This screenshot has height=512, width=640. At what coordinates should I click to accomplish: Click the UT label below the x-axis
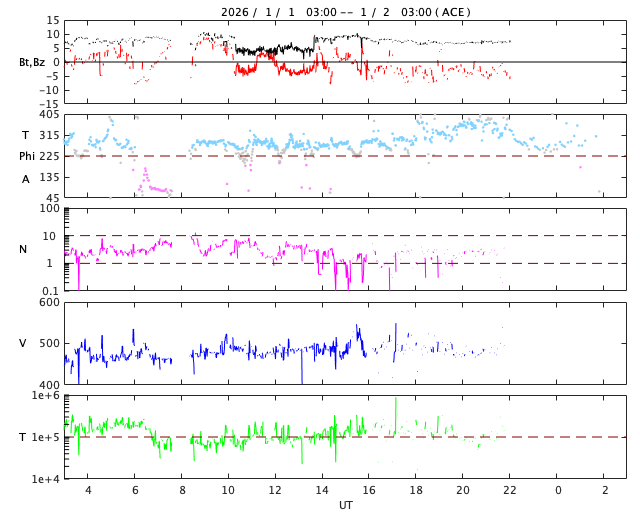(x=345, y=505)
